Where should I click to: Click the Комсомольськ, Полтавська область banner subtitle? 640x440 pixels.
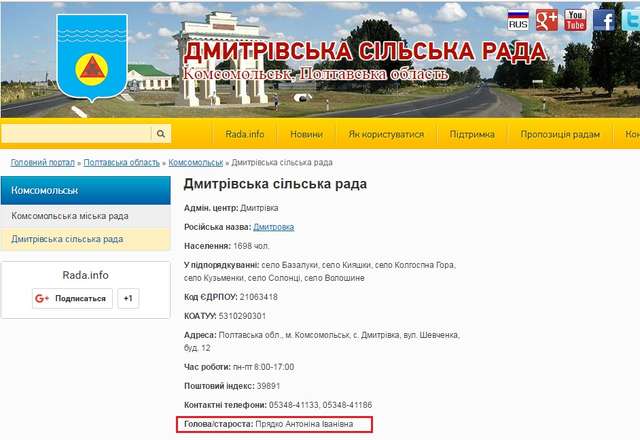315,74
